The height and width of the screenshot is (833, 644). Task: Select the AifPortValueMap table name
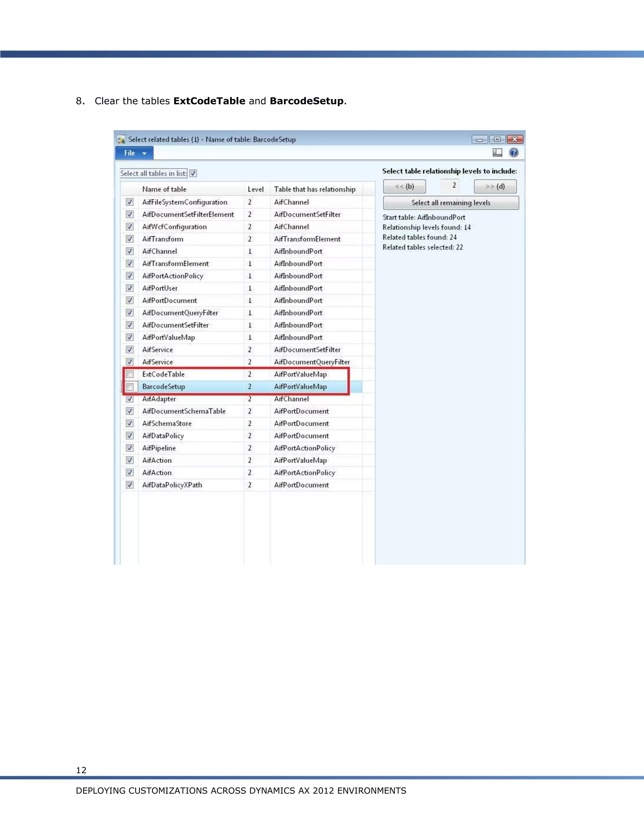point(169,338)
